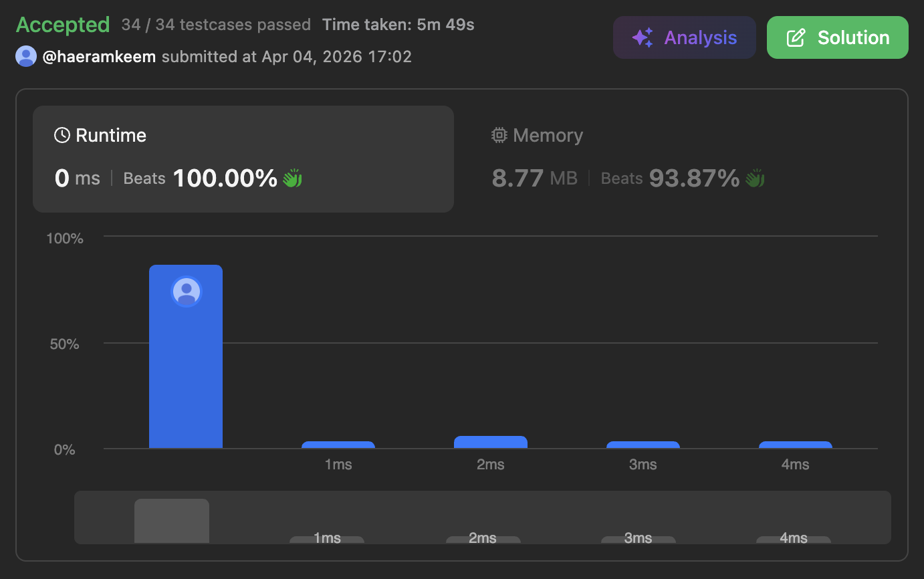The width and height of the screenshot is (924, 579).
Task: Switch to the Memory stats card
Action: (682, 159)
